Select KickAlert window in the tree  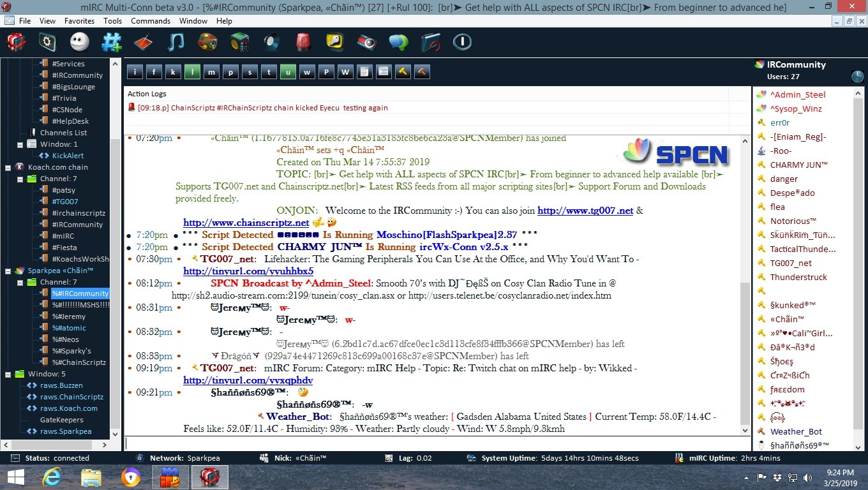click(68, 156)
